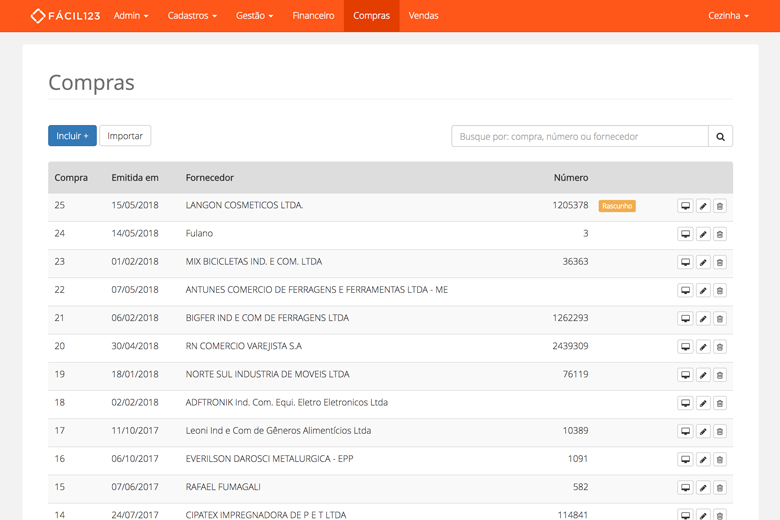This screenshot has width=780, height=520.
Task: View purchase 21 BIGFER monitor icon
Action: (685, 318)
